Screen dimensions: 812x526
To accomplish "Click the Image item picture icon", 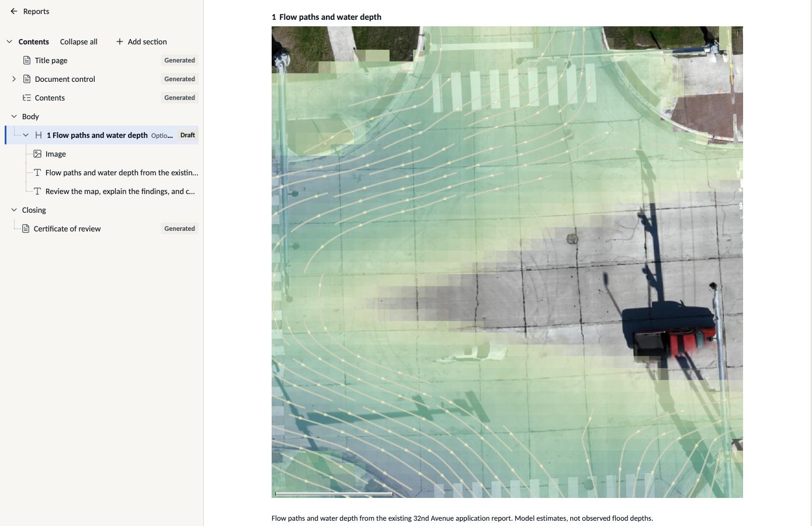I will coord(37,154).
